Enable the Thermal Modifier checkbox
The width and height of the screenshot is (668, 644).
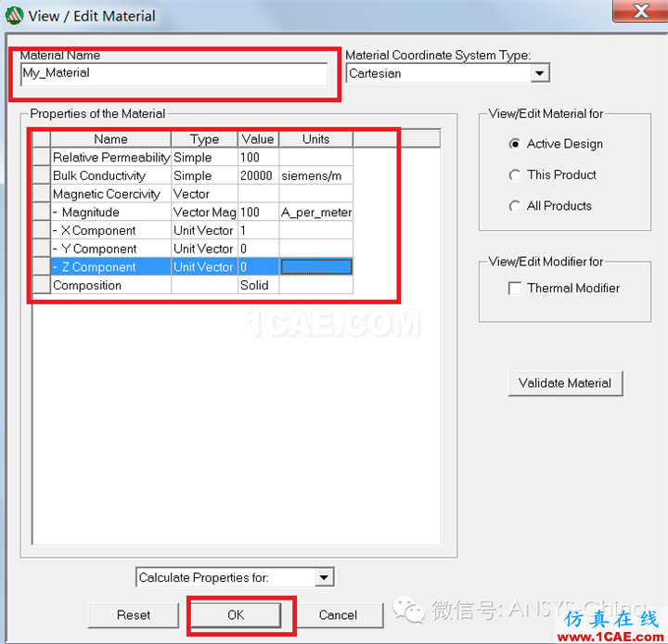515,289
